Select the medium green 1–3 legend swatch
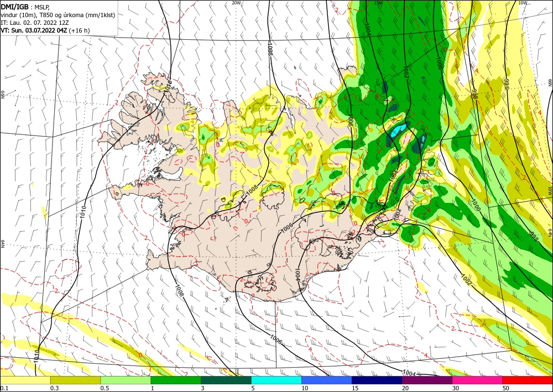The height and width of the screenshot is (392, 553). point(176,380)
